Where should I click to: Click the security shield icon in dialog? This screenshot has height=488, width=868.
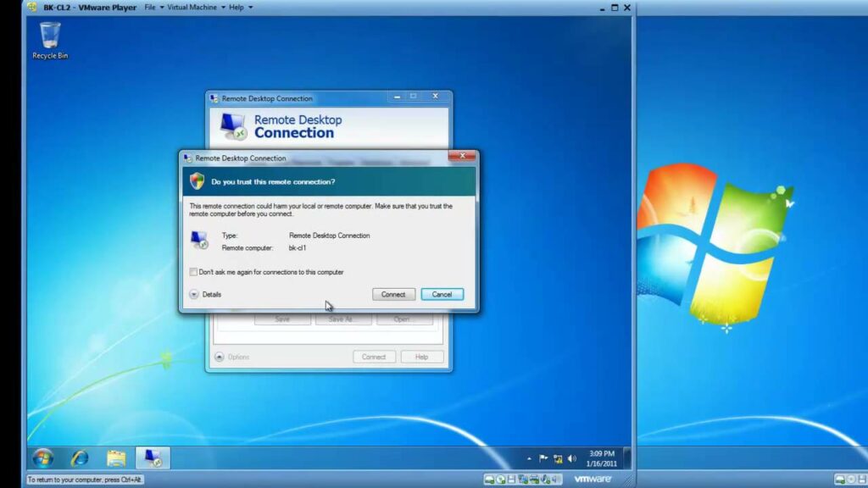pyautogui.click(x=197, y=180)
